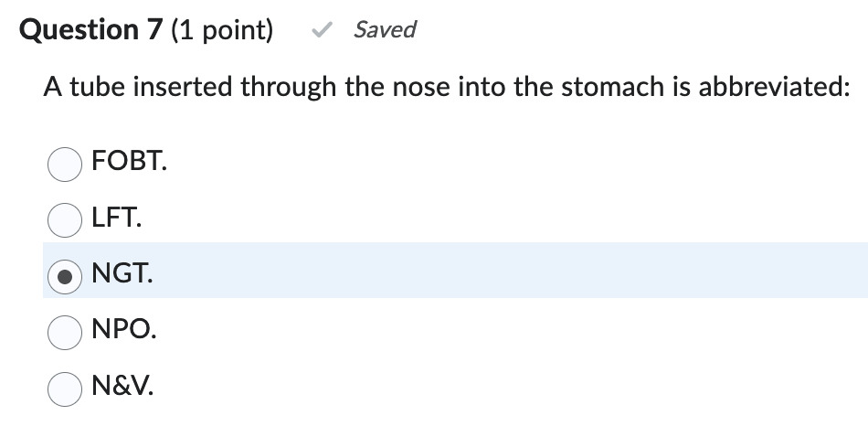Click the NGT answer label text
The height and width of the screenshot is (426, 868).
(x=122, y=272)
